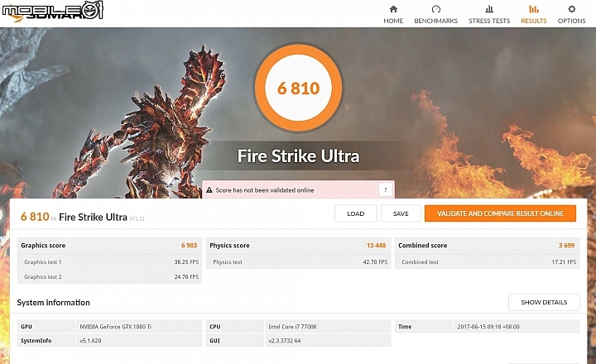Open the OPTIONS tab label
Screen dimensions: 596x364
point(571,21)
